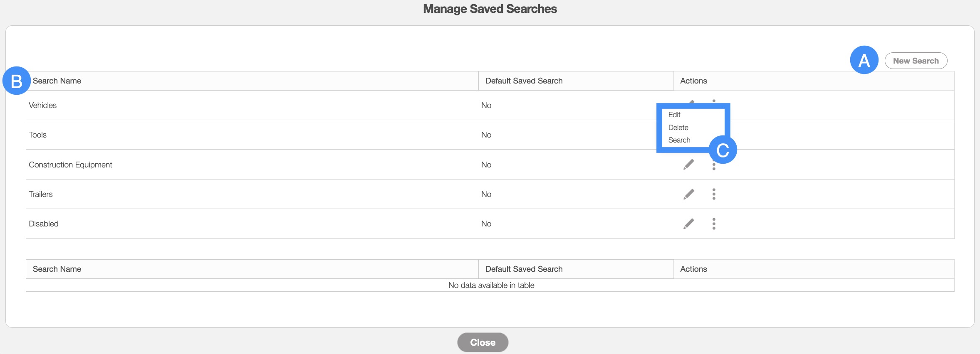Close the Manage Saved Searches dialog
The image size is (980, 354).
coord(483,342)
